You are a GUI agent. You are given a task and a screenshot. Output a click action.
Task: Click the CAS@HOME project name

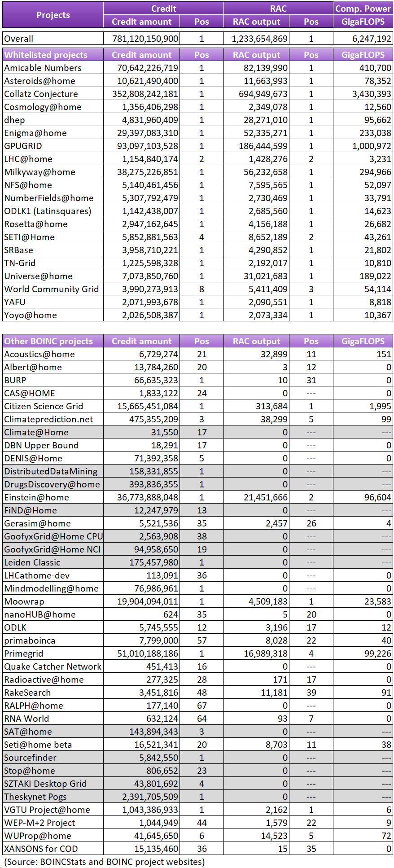coord(30,393)
